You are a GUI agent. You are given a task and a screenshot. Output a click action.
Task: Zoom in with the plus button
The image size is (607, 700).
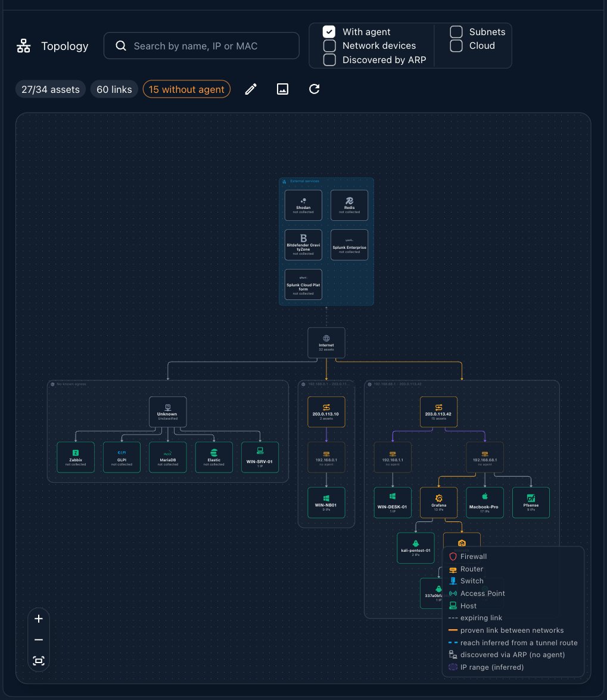click(39, 619)
